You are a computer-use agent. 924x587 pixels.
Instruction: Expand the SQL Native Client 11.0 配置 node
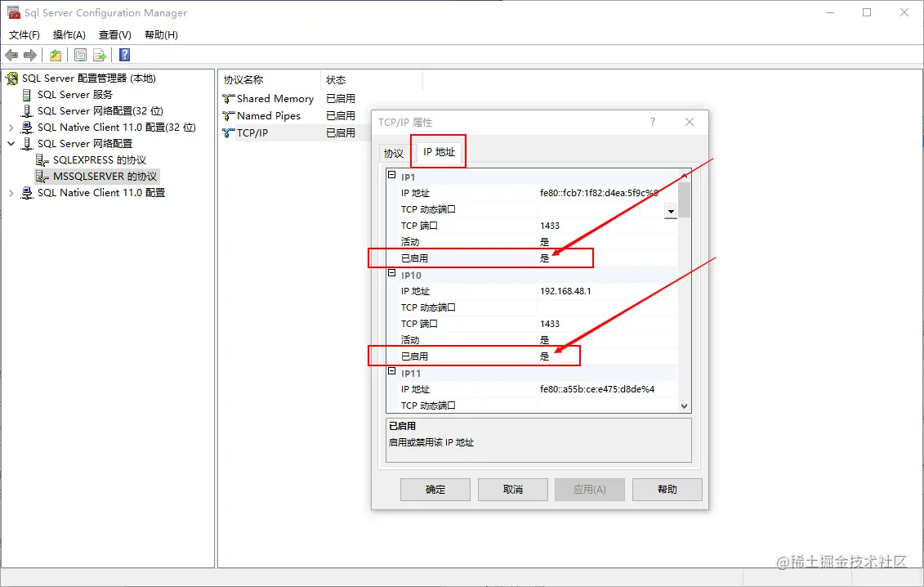click(x=11, y=193)
